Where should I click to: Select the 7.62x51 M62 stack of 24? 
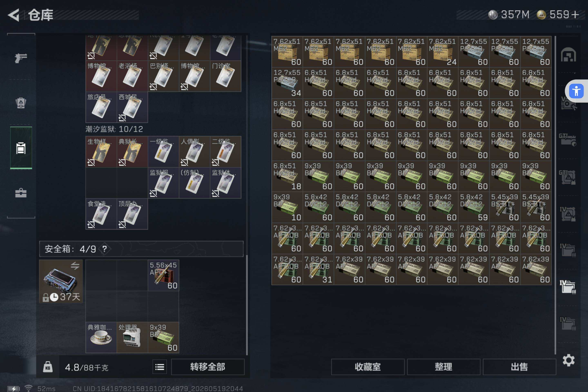pyautogui.click(x=442, y=52)
